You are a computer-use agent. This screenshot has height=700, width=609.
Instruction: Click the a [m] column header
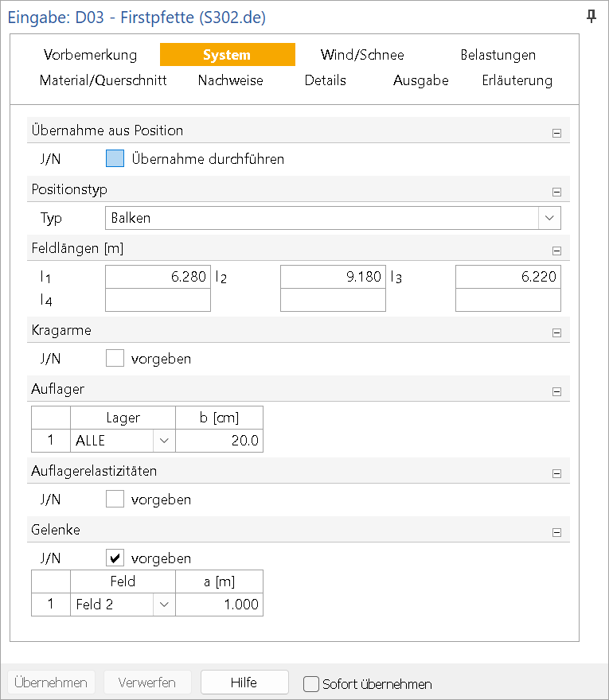[x=220, y=581]
